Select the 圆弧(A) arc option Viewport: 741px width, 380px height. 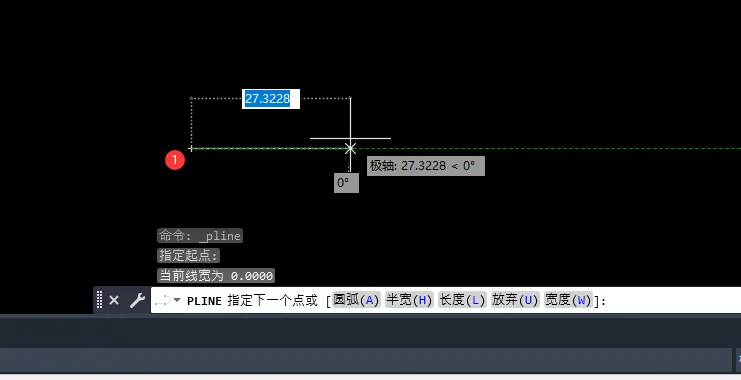coord(356,300)
